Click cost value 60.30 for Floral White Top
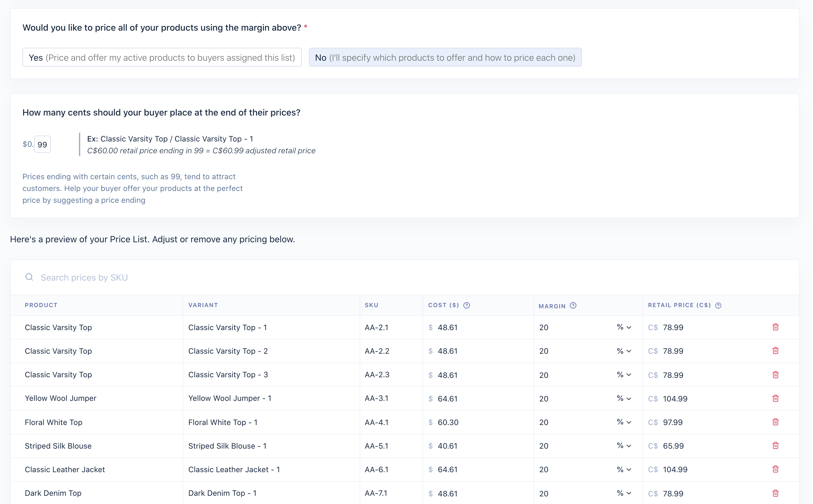 click(448, 422)
